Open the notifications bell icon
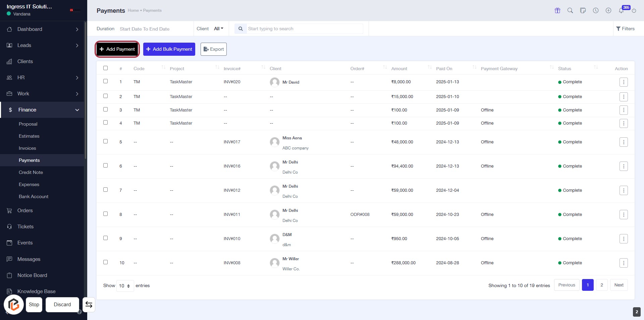The width and height of the screenshot is (644, 320). tap(621, 10)
